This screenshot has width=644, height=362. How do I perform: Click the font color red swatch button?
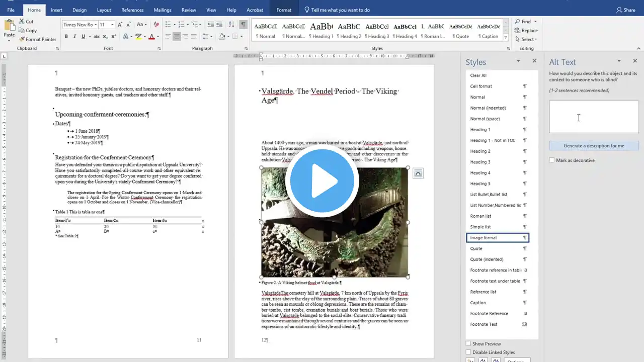(x=151, y=36)
